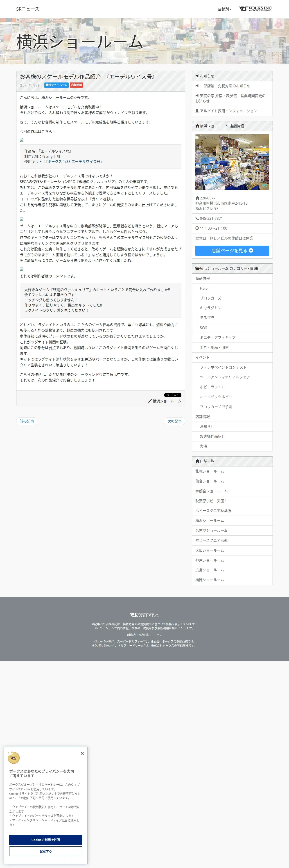Viewport: 289px width, 868px height.
Task: Open the 店舗別 dropdown menu
Action: click(x=224, y=9)
